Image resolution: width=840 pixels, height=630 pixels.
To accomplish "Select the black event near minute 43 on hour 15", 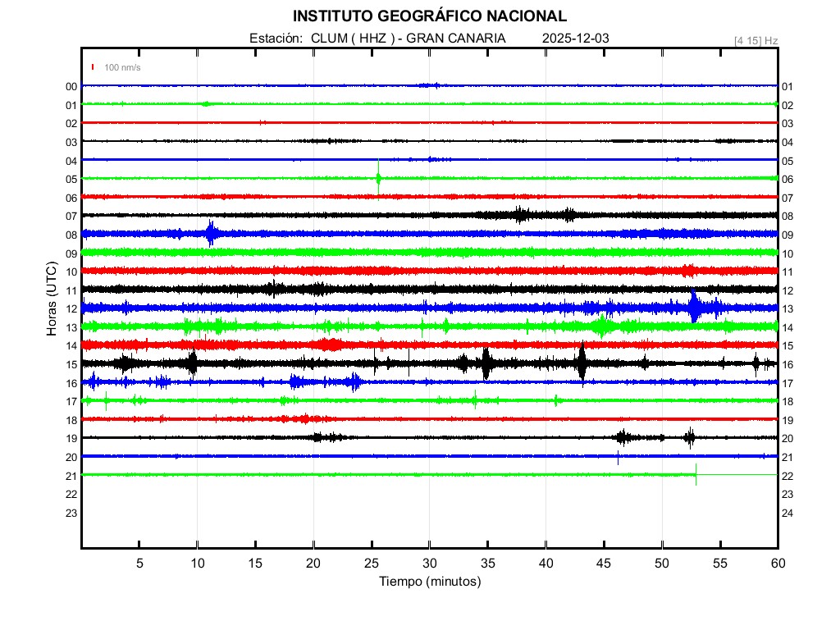I will (x=582, y=363).
